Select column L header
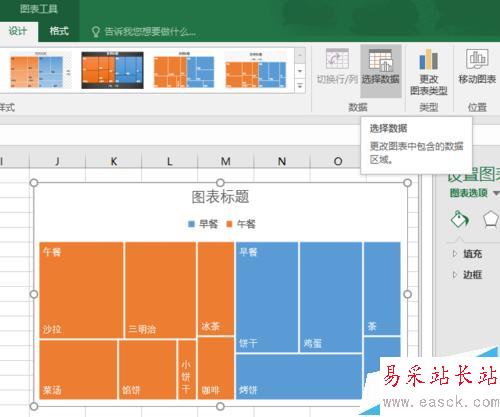The height and width of the screenshot is (417, 500). click(x=170, y=161)
